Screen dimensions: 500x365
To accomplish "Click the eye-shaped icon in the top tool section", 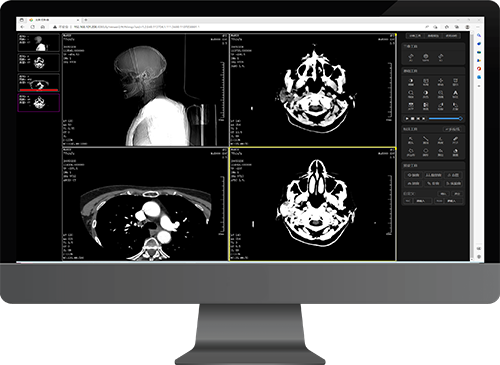I will (x=426, y=57).
